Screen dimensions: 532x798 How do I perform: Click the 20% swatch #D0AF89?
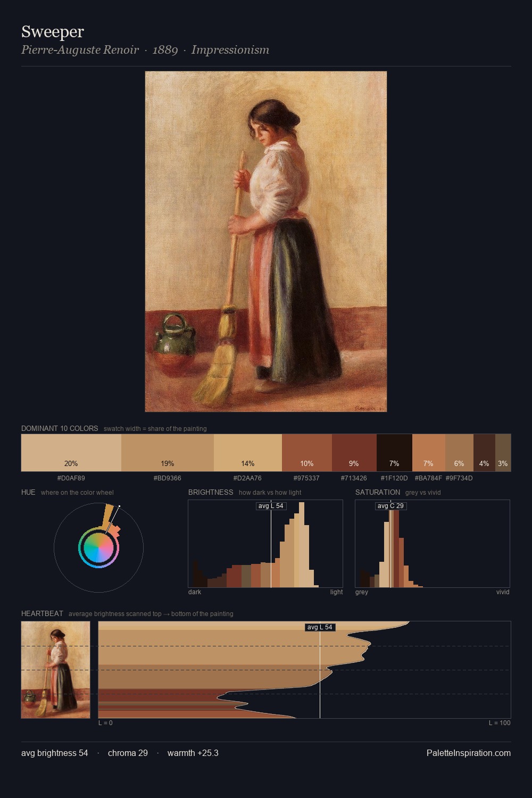[71, 453]
